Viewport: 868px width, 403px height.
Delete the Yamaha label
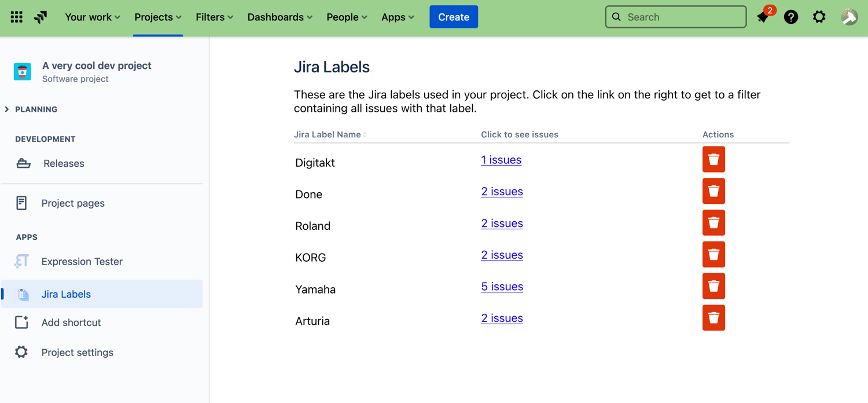[x=713, y=286]
